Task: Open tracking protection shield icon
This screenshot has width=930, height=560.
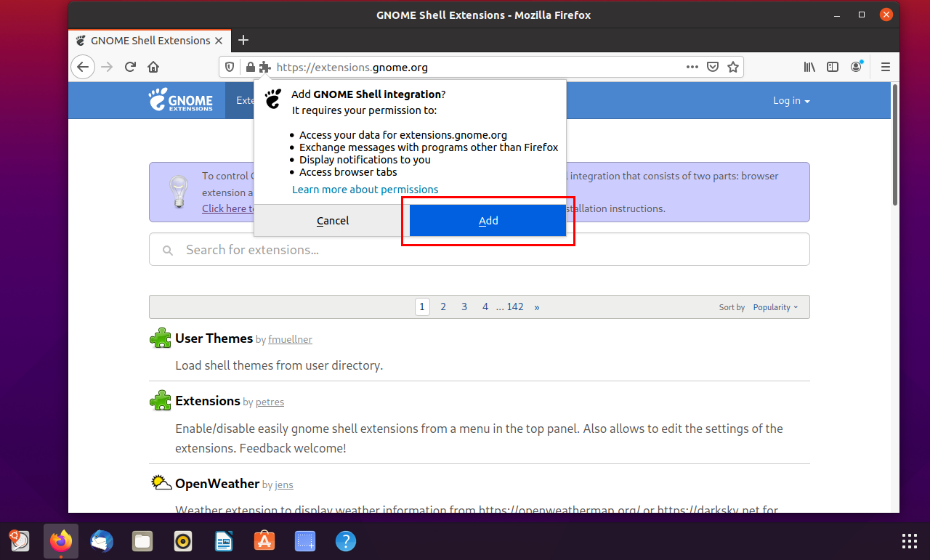Action: [x=230, y=67]
